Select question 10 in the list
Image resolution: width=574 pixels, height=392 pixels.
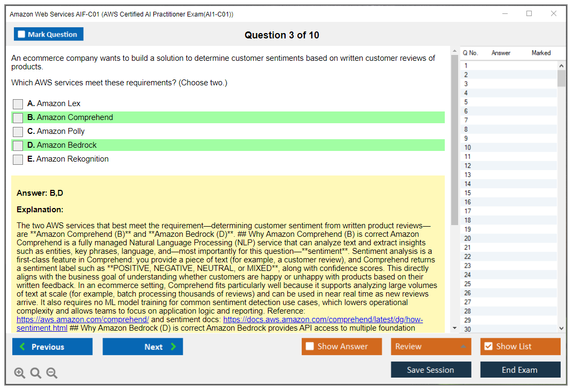pos(468,148)
